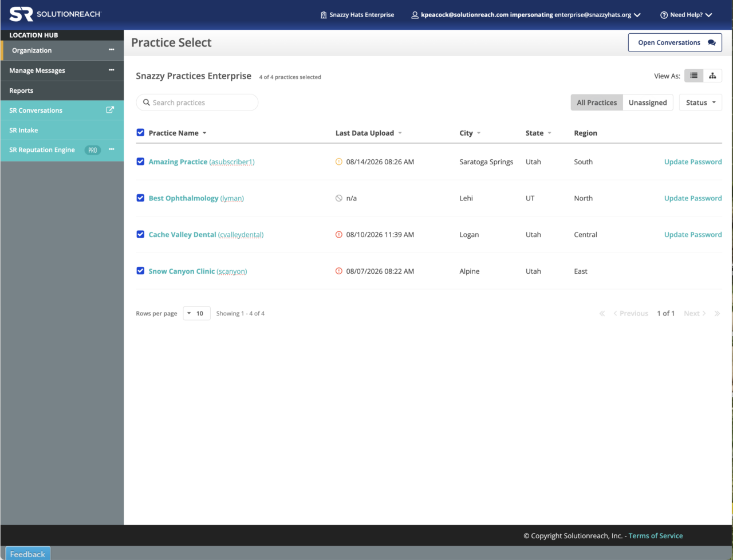Click the Saratoga Springs city cell
The width and height of the screenshot is (733, 560).
tap(486, 162)
